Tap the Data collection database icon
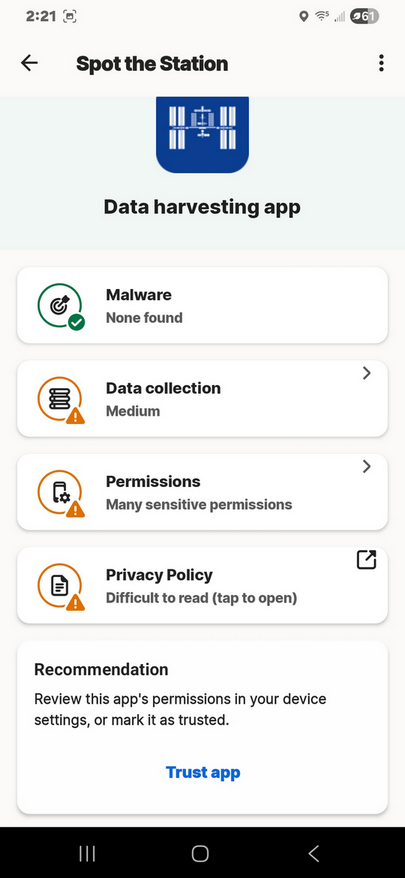This screenshot has width=405, height=878. tap(60, 400)
